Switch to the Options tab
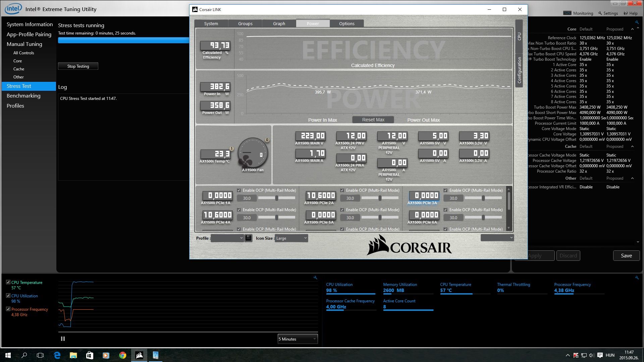The height and width of the screenshot is (362, 644). (346, 23)
